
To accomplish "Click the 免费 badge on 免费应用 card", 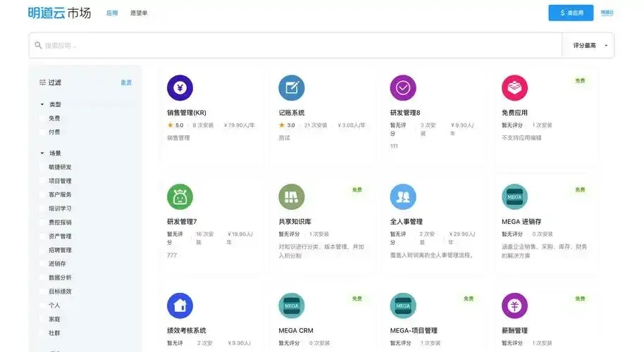I will [x=581, y=81].
